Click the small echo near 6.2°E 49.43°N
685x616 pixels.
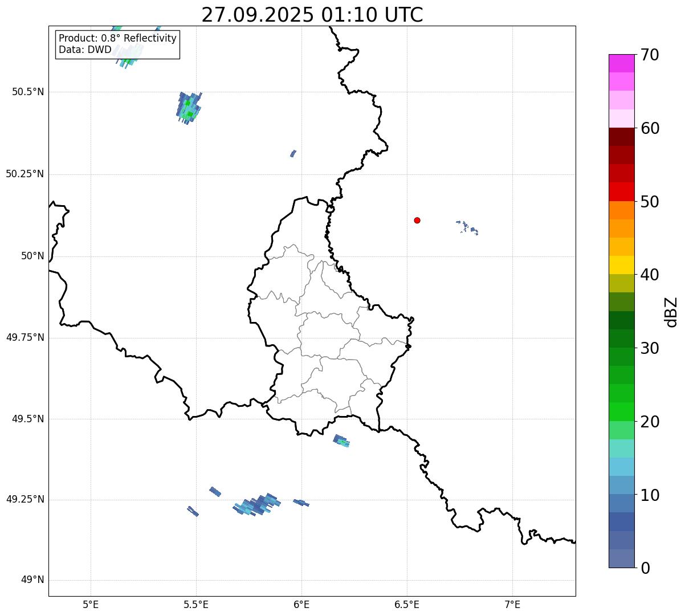341,440
